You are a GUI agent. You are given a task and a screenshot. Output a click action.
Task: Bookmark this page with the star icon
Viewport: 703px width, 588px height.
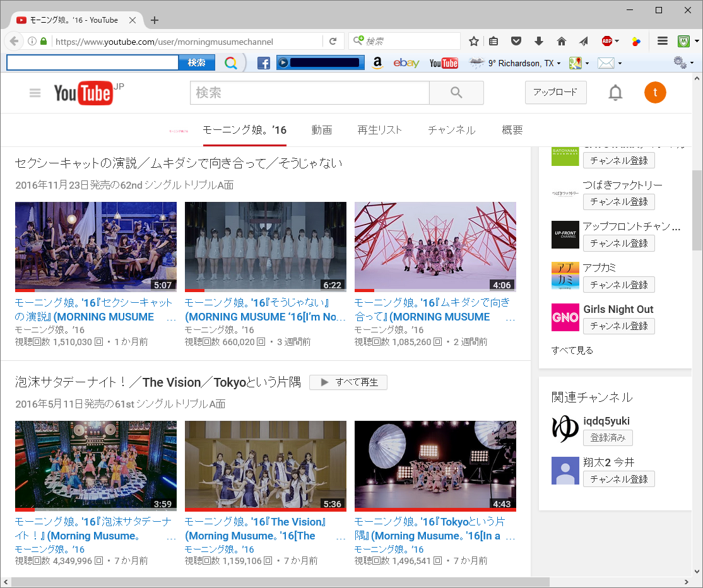(473, 41)
